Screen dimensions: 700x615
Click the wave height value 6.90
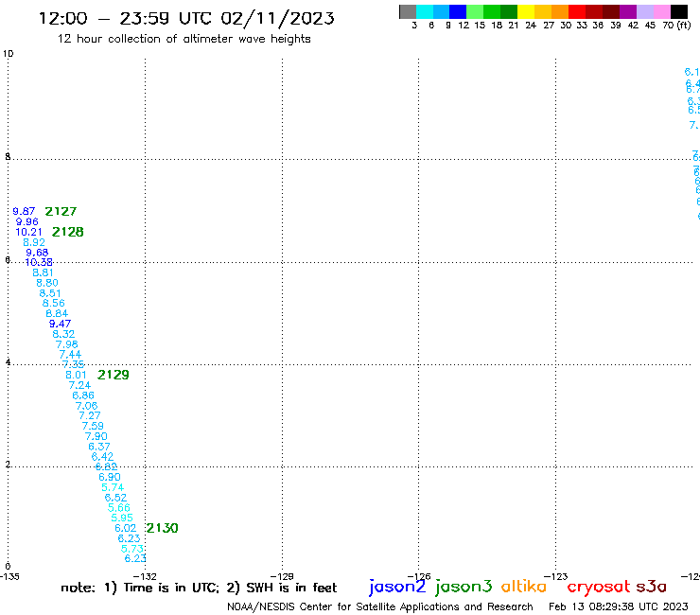110,477
